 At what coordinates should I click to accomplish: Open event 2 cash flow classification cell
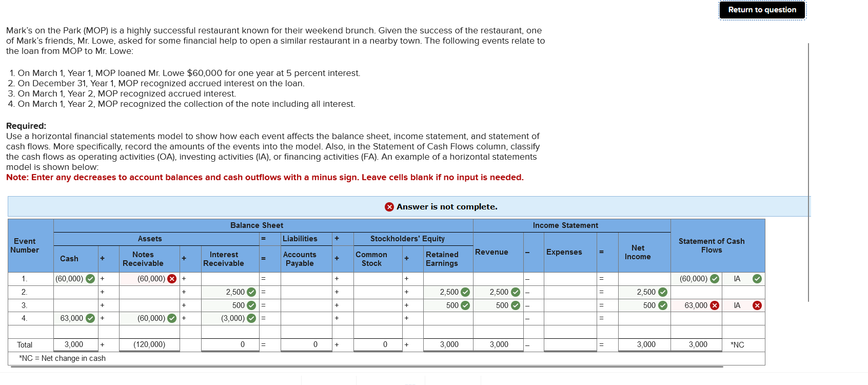[743, 292]
